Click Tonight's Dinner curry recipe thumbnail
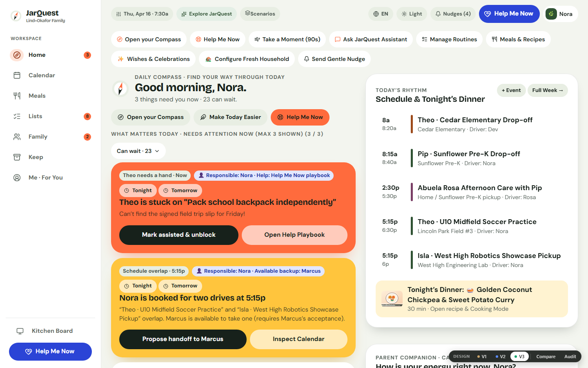This screenshot has height=368, width=588. tap(392, 299)
